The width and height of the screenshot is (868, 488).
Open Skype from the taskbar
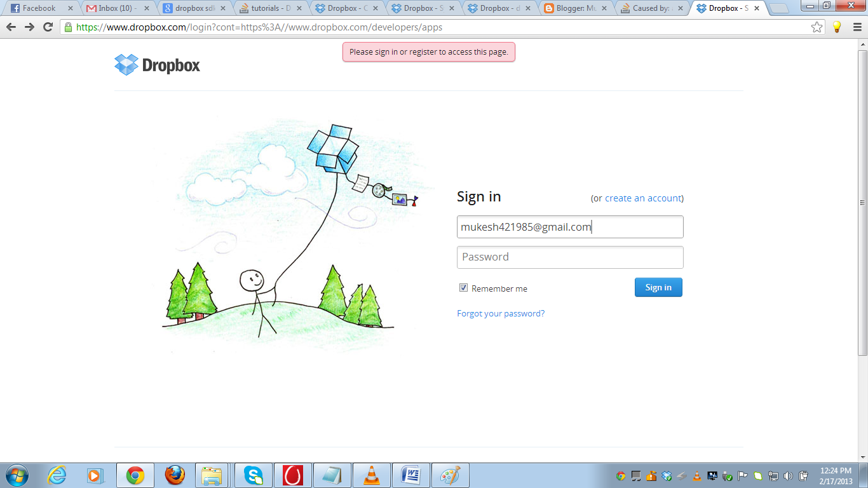[254, 475]
